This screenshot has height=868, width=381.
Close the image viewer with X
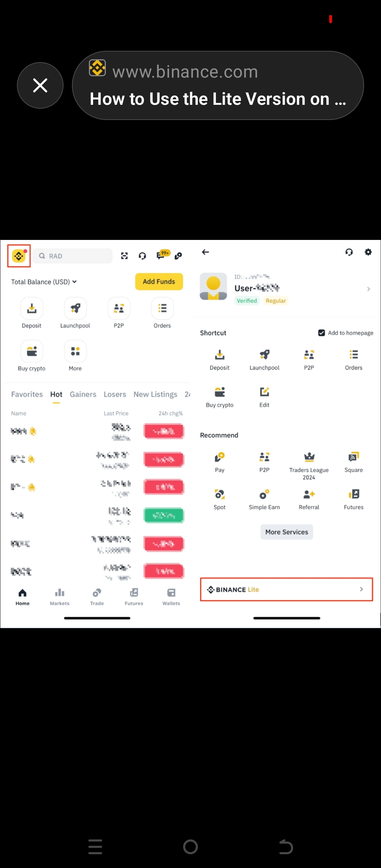(x=40, y=85)
